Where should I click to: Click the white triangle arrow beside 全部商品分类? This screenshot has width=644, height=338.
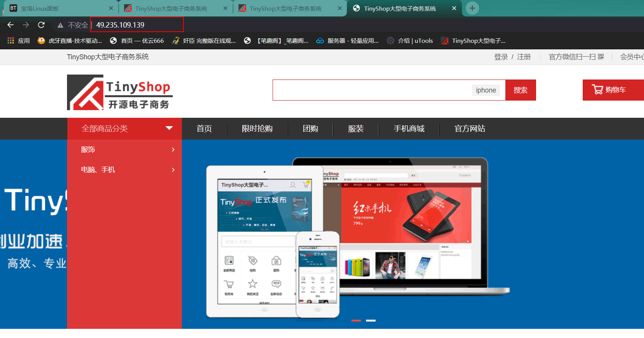[169, 128]
